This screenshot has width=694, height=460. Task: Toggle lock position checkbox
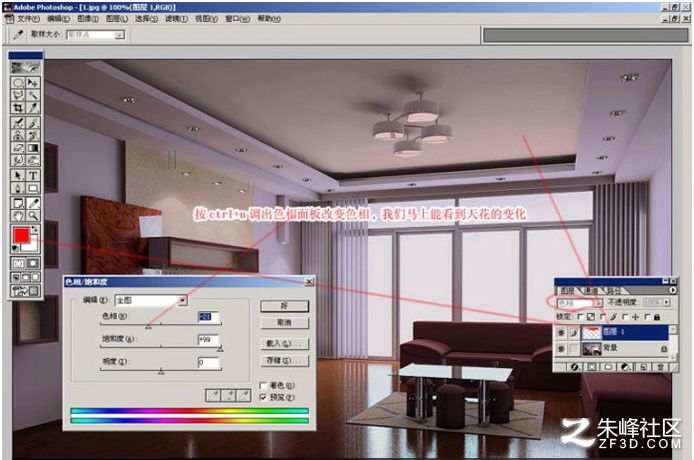(x=625, y=317)
